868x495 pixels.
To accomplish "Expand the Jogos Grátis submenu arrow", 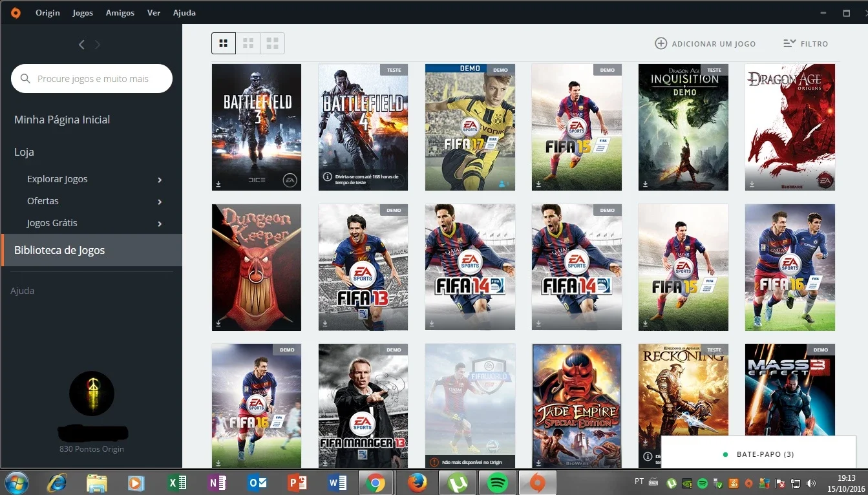I will pyautogui.click(x=160, y=224).
